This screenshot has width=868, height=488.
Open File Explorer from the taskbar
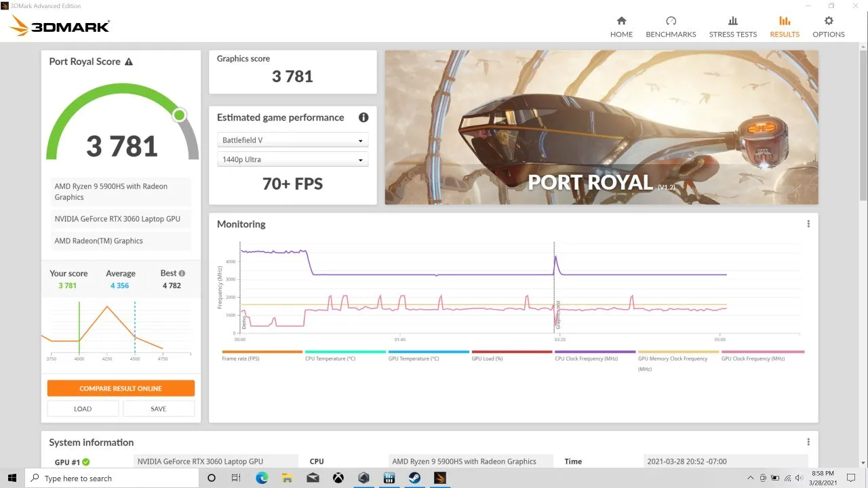pyautogui.click(x=287, y=478)
